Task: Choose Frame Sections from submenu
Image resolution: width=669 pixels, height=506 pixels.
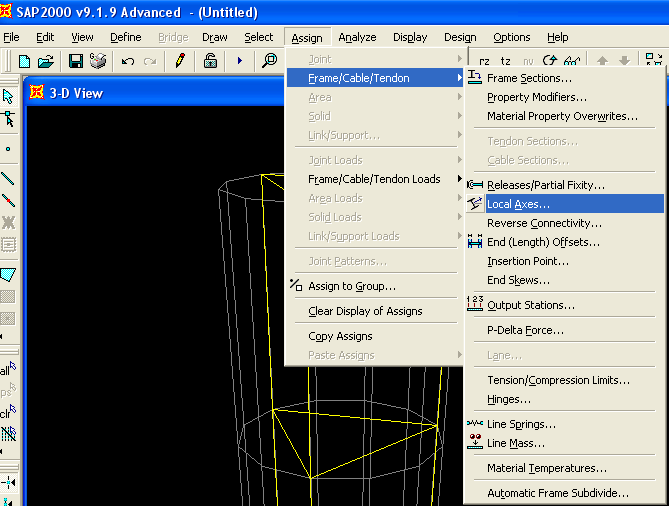Action: pos(565,79)
